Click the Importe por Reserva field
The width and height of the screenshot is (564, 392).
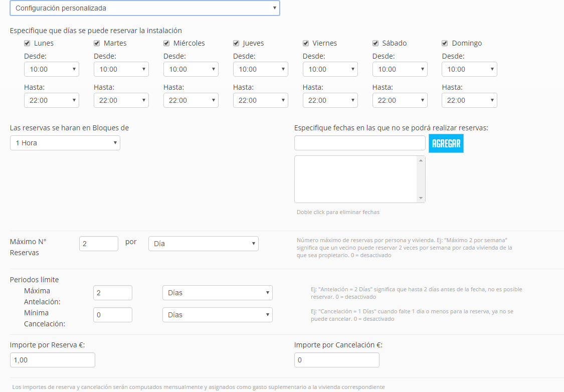pyautogui.click(x=52, y=360)
